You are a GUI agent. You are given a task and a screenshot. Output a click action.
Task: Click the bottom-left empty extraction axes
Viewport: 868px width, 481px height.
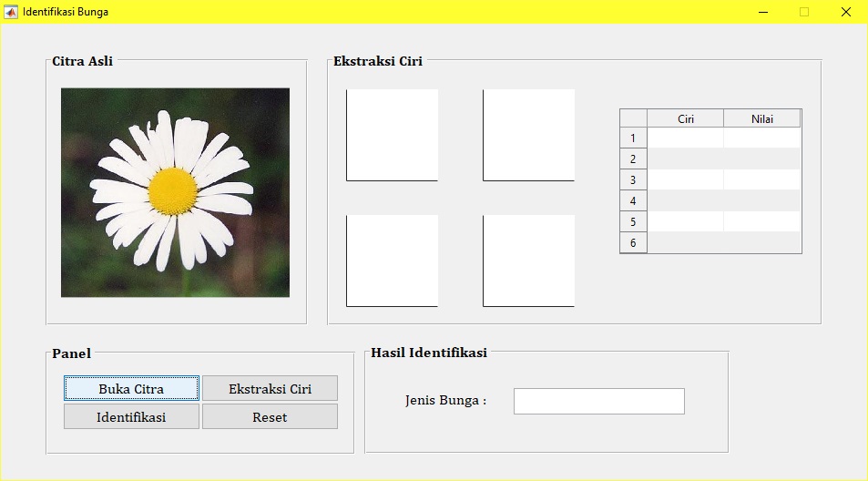pos(393,261)
